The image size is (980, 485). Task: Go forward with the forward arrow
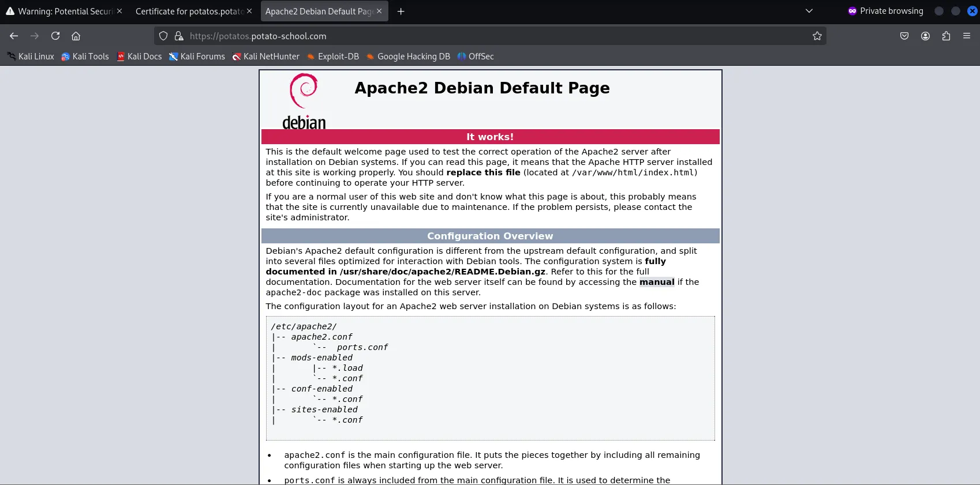coord(35,36)
